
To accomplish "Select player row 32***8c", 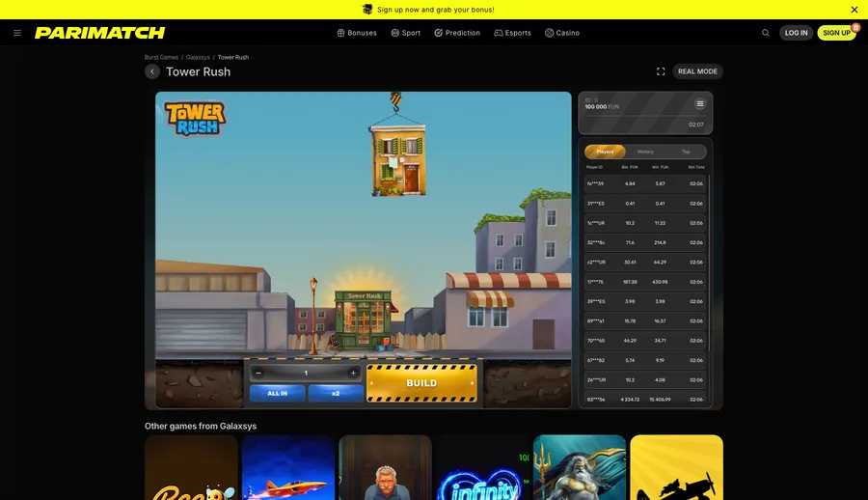I will click(645, 242).
